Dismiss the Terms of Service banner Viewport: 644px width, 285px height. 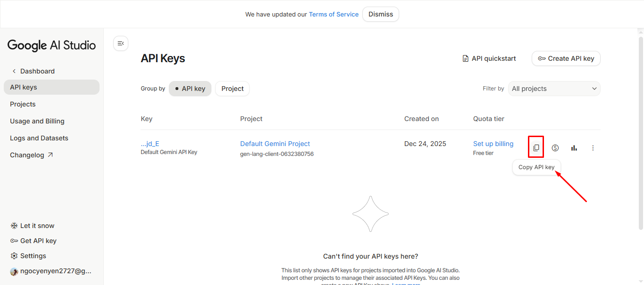(381, 14)
